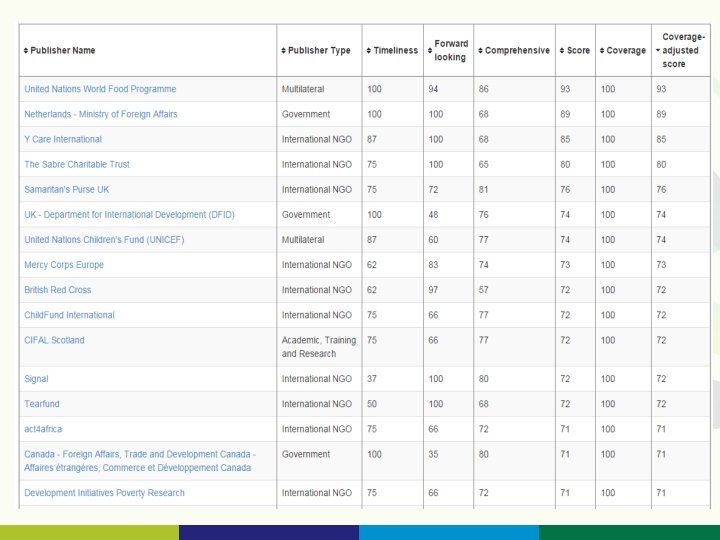Click the Score column sort icon
This screenshot has height=540, width=720.
click(562, 51)
